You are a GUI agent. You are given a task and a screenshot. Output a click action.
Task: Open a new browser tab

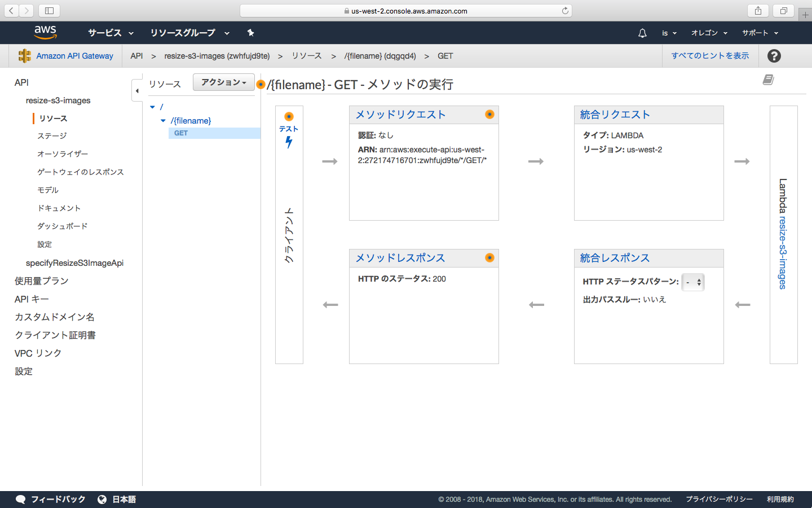[805, 14]
